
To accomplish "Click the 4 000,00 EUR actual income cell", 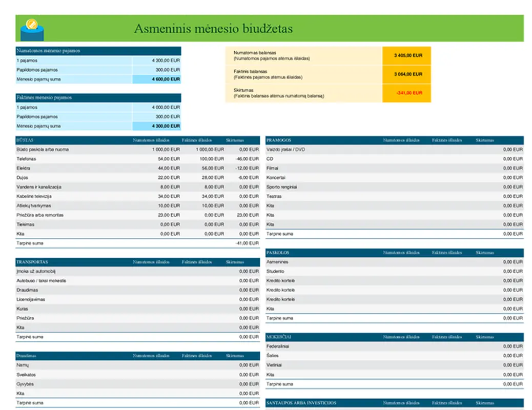I will 166,108.
